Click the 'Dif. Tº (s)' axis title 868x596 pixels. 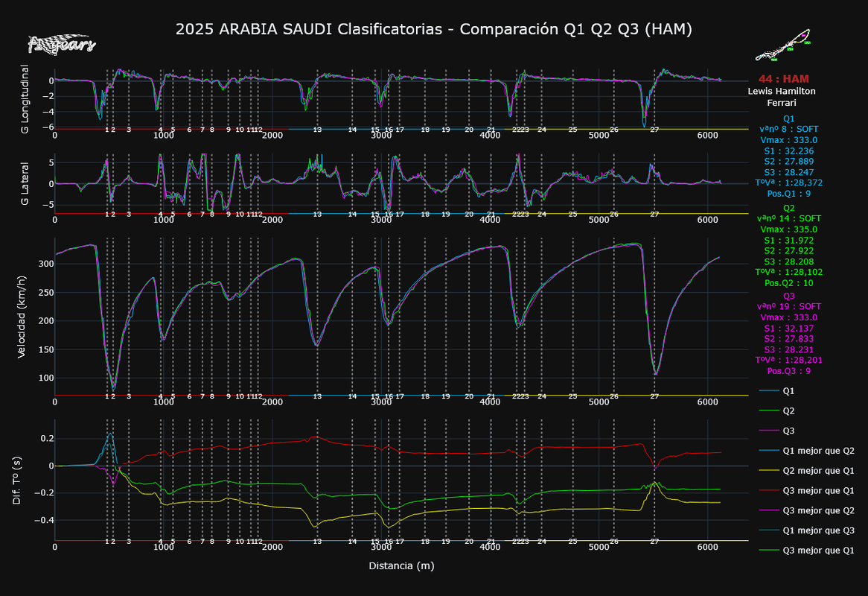(x=16, y=481)
